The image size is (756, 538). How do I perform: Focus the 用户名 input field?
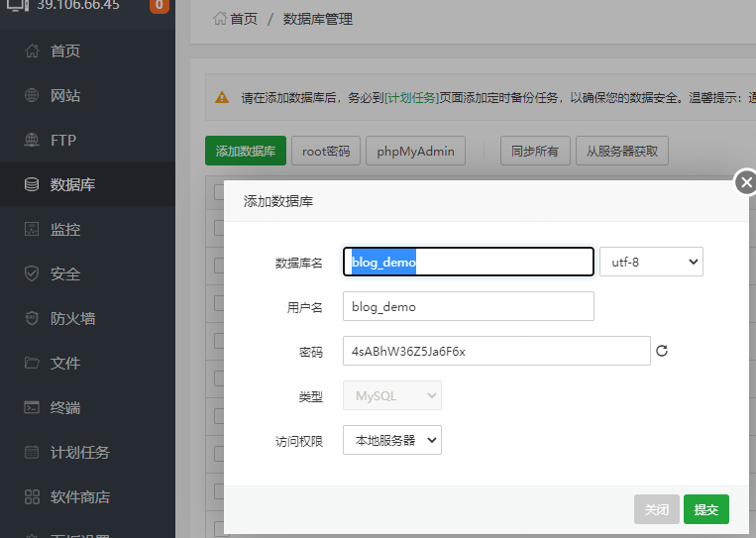[x=468, y=306]
